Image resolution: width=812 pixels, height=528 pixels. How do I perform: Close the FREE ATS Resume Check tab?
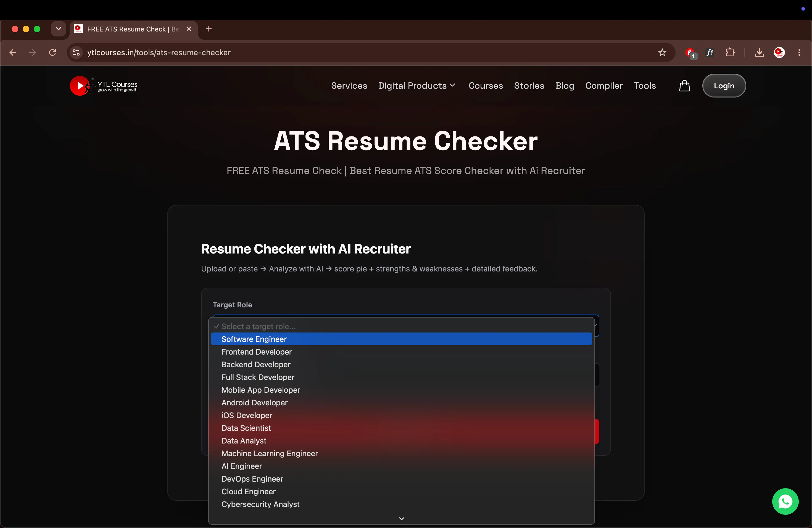tap(189, 29)
